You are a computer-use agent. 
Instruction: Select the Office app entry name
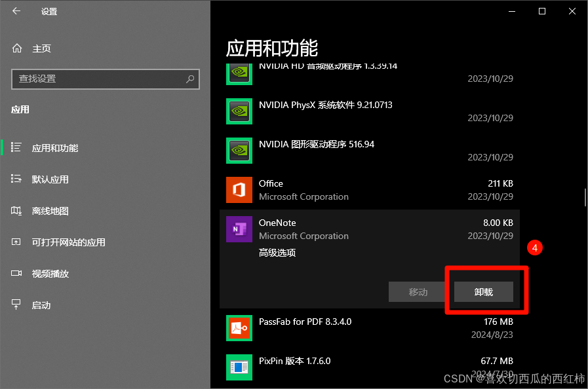pyautogui.click(x=271, y=183)
